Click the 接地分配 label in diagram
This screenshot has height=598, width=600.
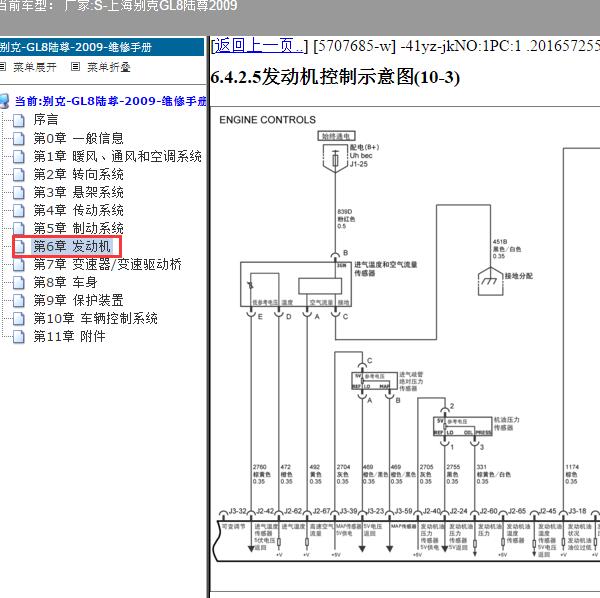click(x=518, y=276)
